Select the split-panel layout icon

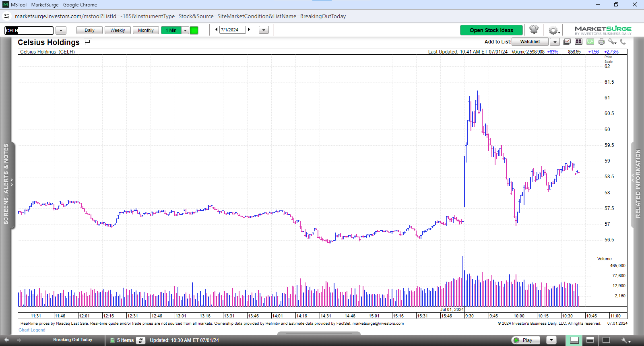click(x=590, y=340)
